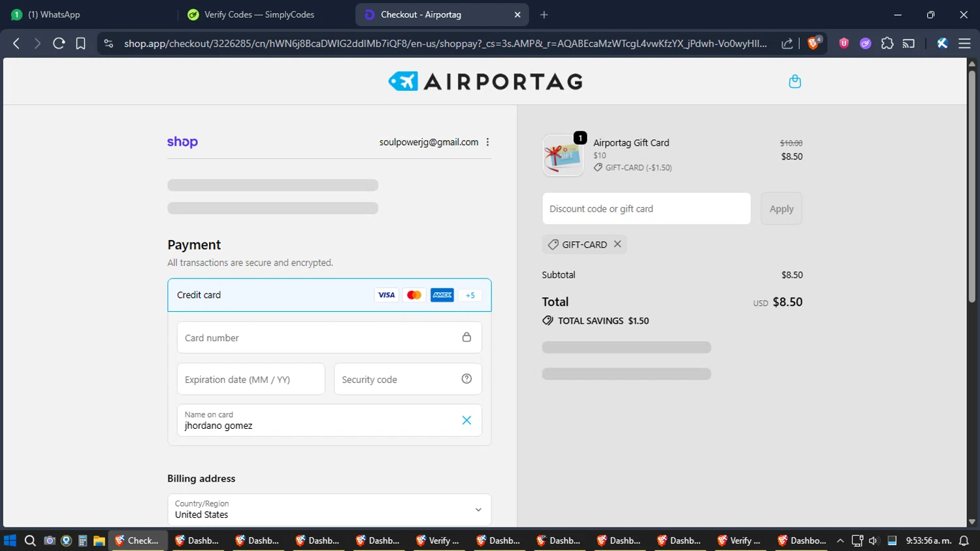The image size is (980, 551).
Task: Click the Total USD $8.50 amount
Action: (x=777, y=302)
